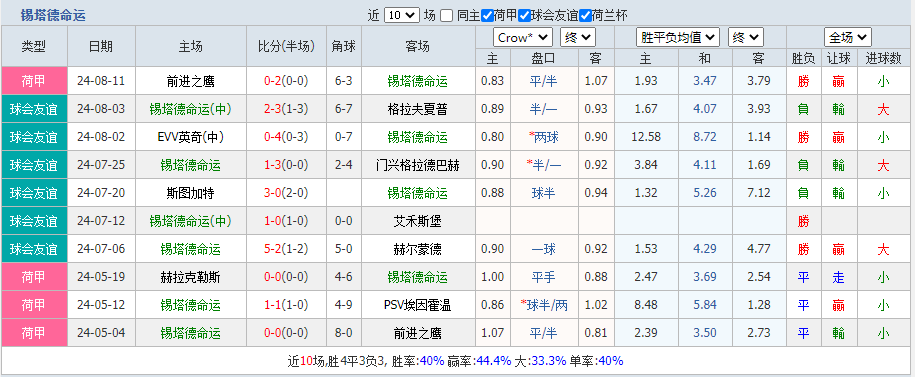Click the 平手 handicap value
The image size is (915, 377).
[x=544, y=277]
